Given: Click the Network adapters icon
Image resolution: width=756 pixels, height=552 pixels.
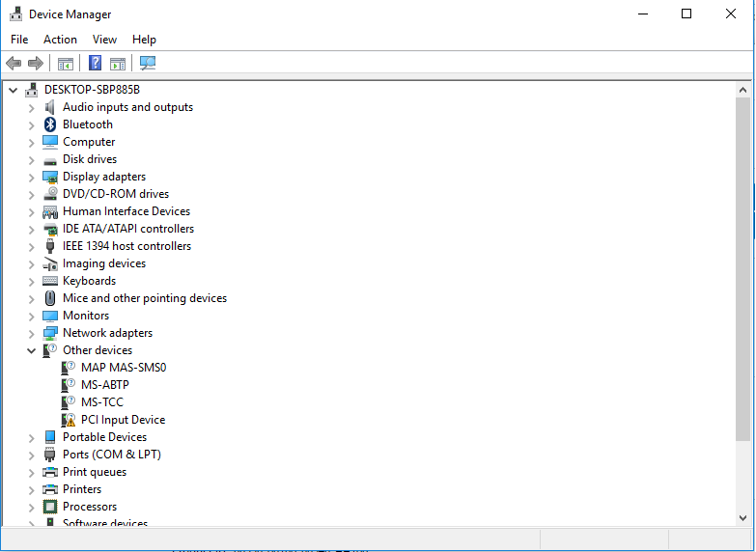Looking at the screenshot, I should 49,333.
